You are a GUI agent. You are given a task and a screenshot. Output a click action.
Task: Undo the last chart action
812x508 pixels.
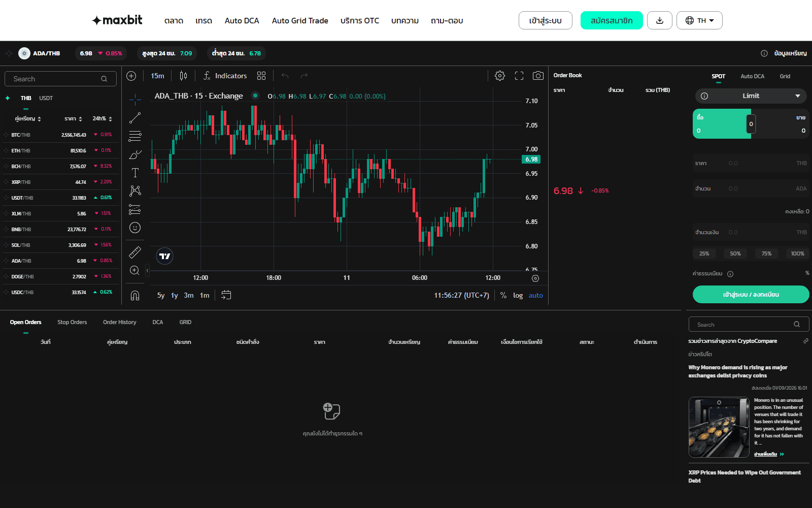pos(285,76)
